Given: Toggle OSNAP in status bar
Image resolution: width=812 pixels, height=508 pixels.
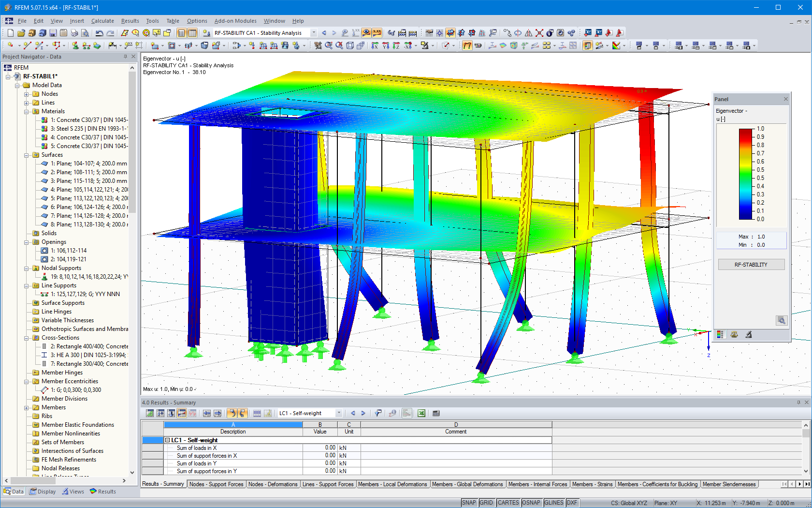Looking at the screenshot, I should pos(531,503).
